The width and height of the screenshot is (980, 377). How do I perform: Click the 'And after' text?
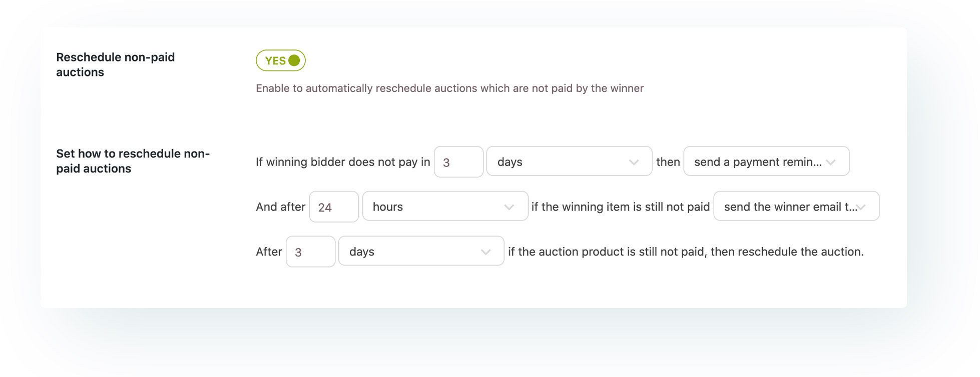click(280, 207)
